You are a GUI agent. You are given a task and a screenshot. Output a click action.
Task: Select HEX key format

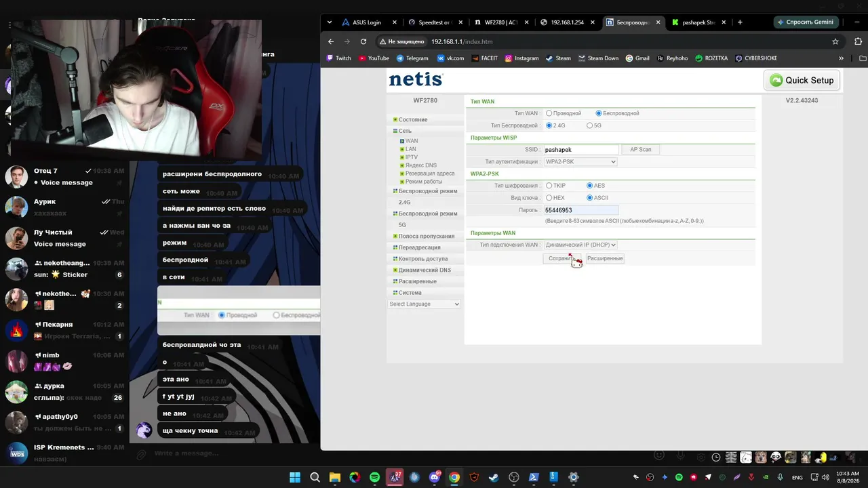click(x=549, y=198)
